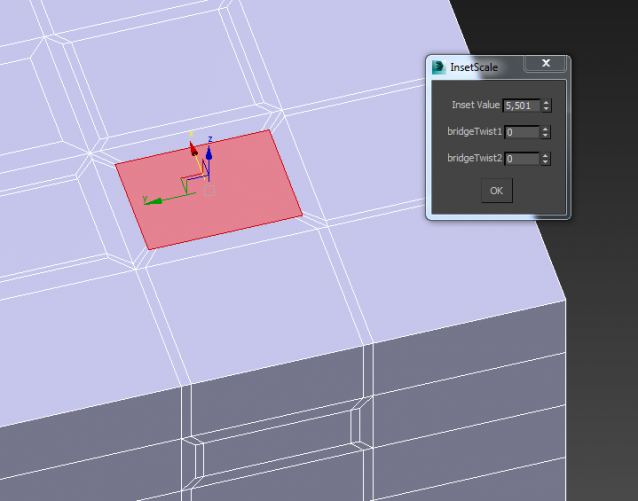Decrement bridgeTwist1 using its down arrow

tap(546, 135)
